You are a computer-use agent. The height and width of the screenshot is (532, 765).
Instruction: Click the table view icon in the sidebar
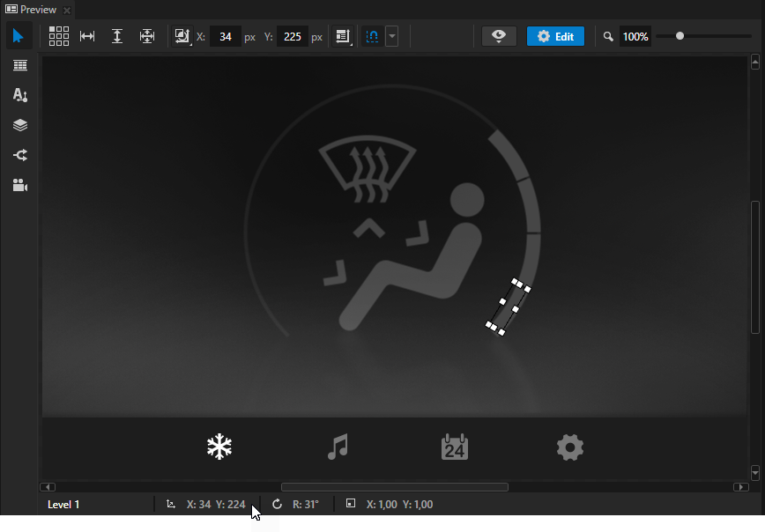(x=19, y=65)
